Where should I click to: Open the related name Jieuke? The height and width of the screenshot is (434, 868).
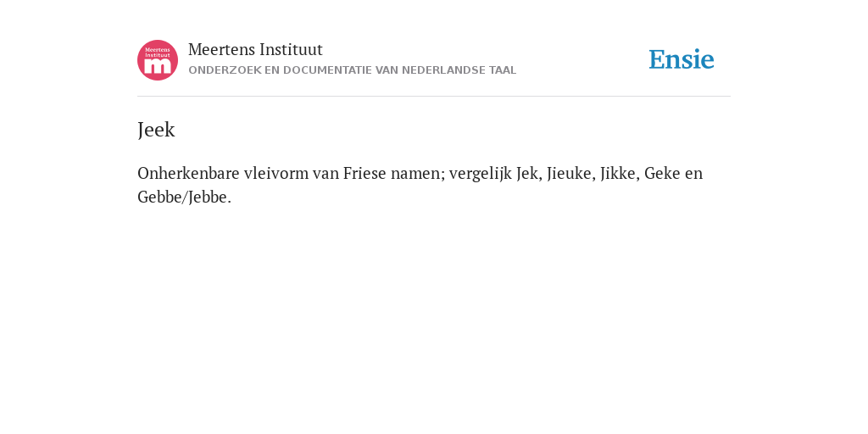(569, 174)
